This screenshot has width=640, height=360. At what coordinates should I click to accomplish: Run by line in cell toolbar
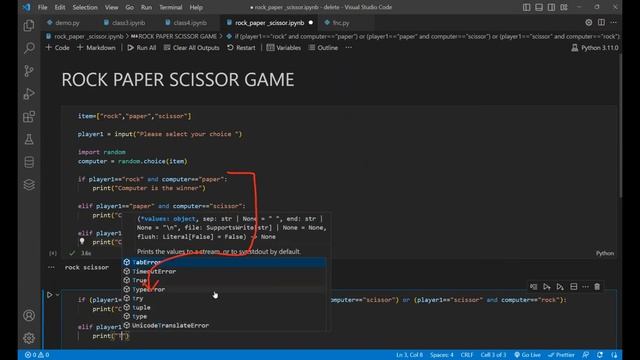pyautogui.click(x=533, y=287)
